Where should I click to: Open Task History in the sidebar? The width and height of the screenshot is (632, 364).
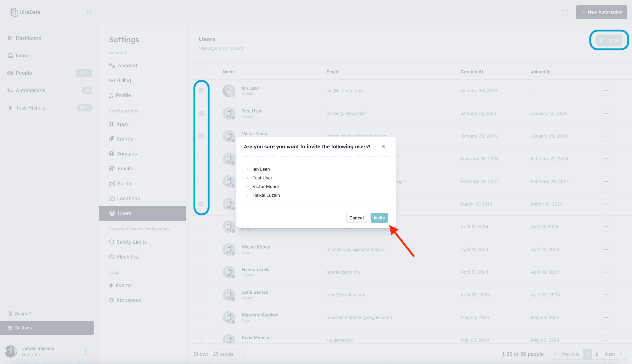point(30,108)
